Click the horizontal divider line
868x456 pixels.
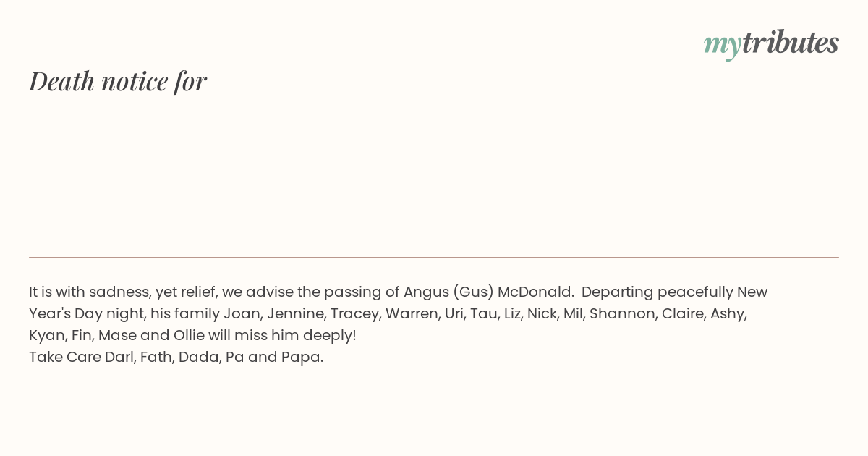[434, 257]
